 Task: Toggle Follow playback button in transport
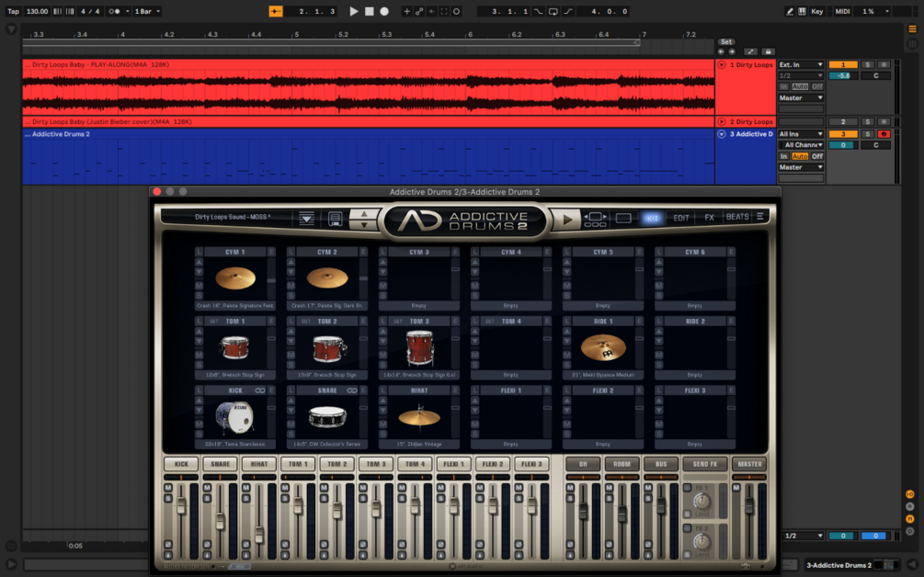(x=276, y=11)
